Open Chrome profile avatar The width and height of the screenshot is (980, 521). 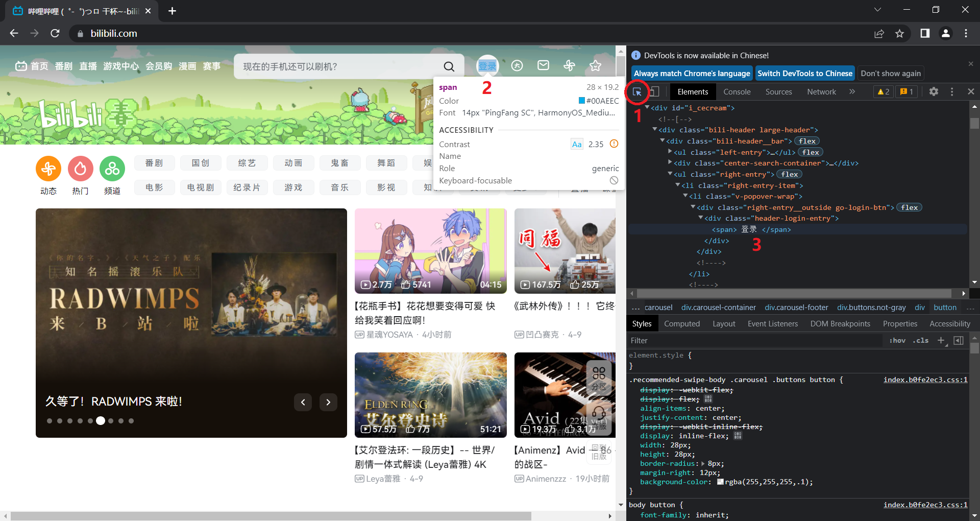[x=945, y=33]
